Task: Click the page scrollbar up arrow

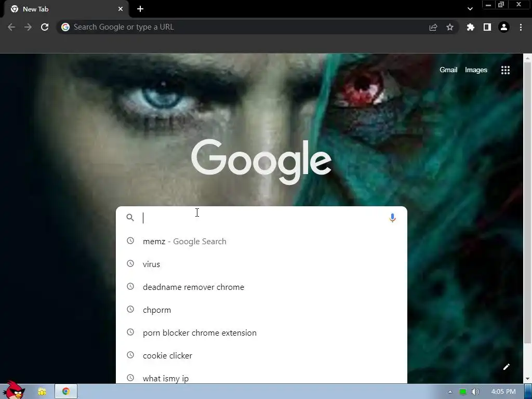Action: 527,58
